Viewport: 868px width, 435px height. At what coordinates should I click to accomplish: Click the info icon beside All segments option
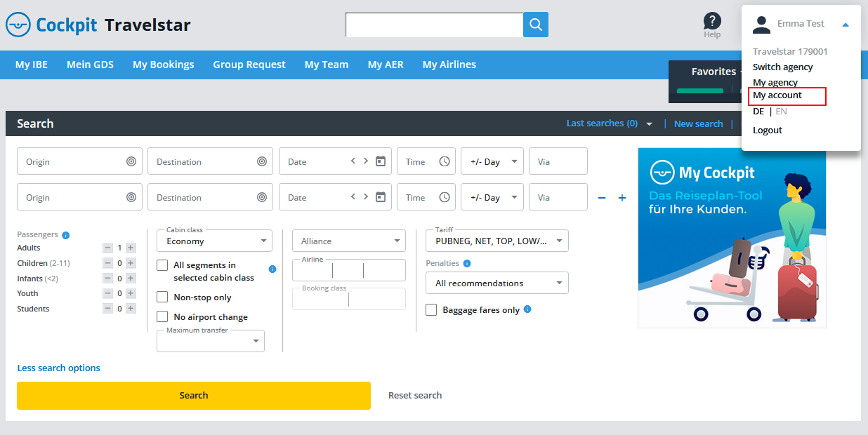pos(272,269)
